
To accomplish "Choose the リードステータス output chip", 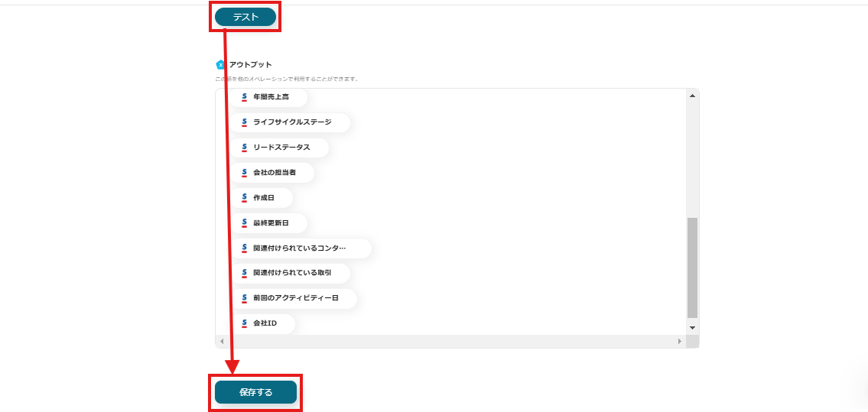I will pos(281,148).
